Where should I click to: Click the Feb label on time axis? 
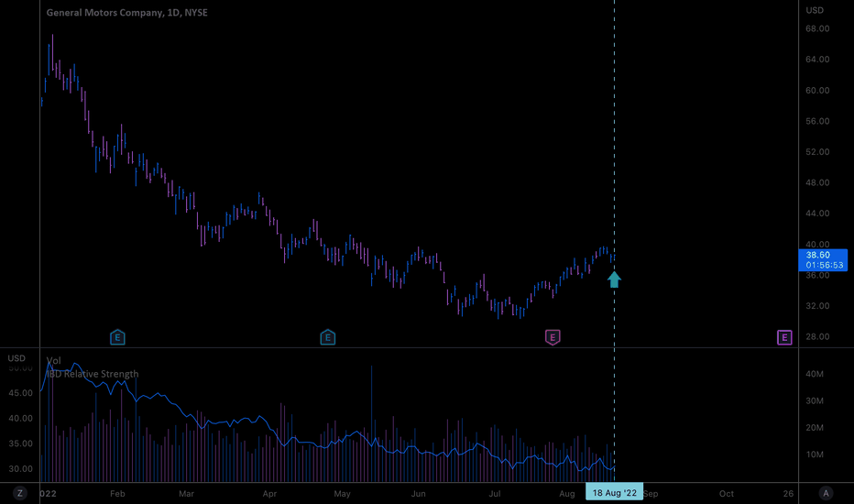point(117,494)
